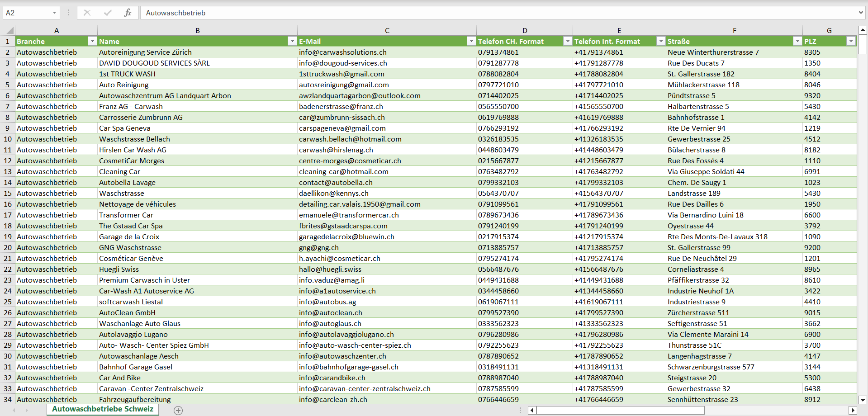The width and height of the screenshot is (868, 416).
Task: Click email 'cleaning-car@hotmail.com'
Action: (387, 171)
